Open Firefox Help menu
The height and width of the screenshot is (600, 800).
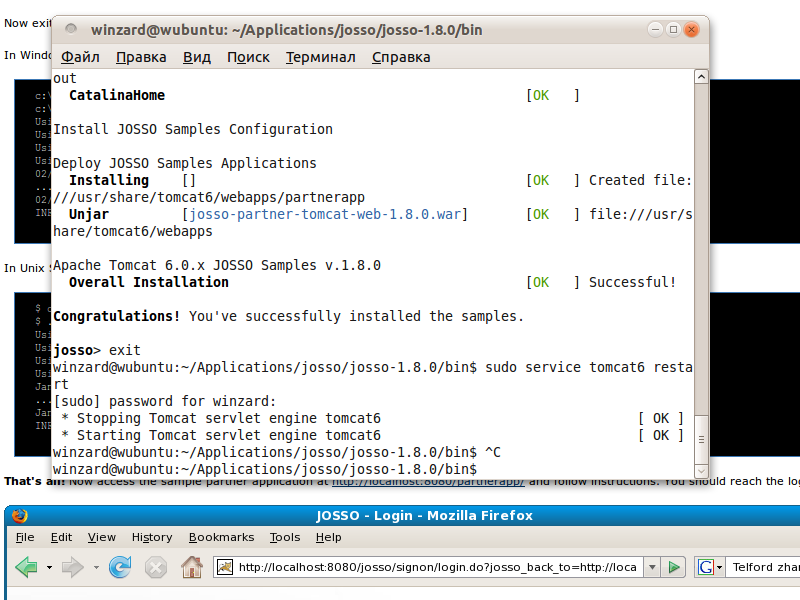click(x=328, y=537)
